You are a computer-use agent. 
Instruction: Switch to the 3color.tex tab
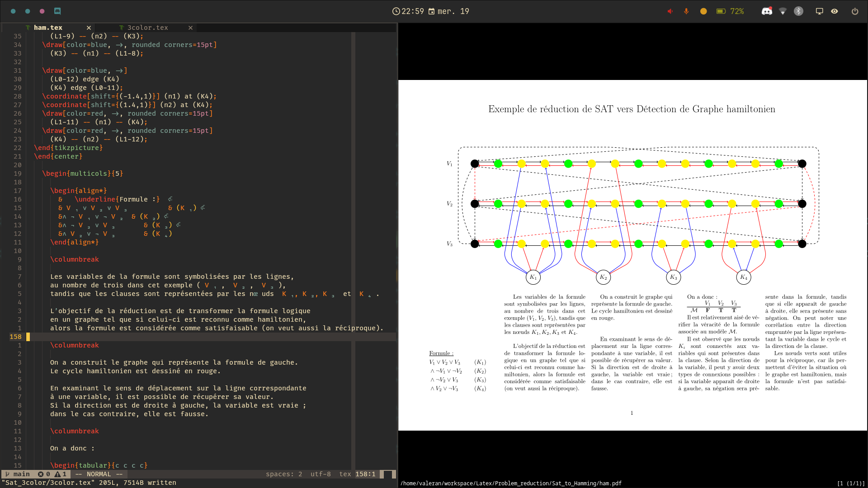[147, 28]
